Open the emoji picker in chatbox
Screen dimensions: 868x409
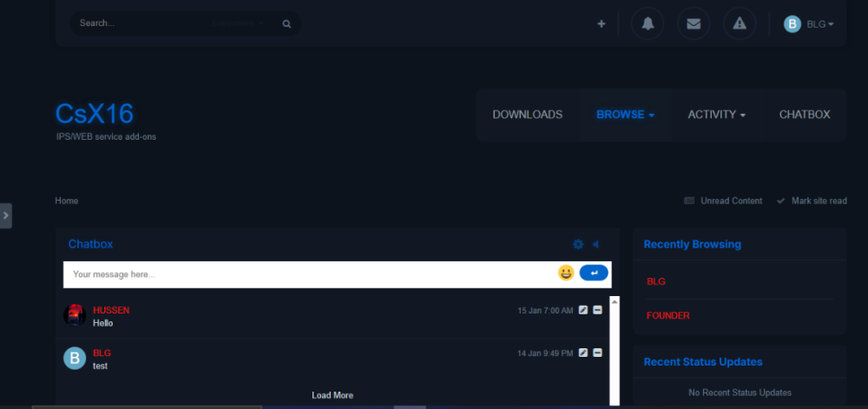point(566,274)
